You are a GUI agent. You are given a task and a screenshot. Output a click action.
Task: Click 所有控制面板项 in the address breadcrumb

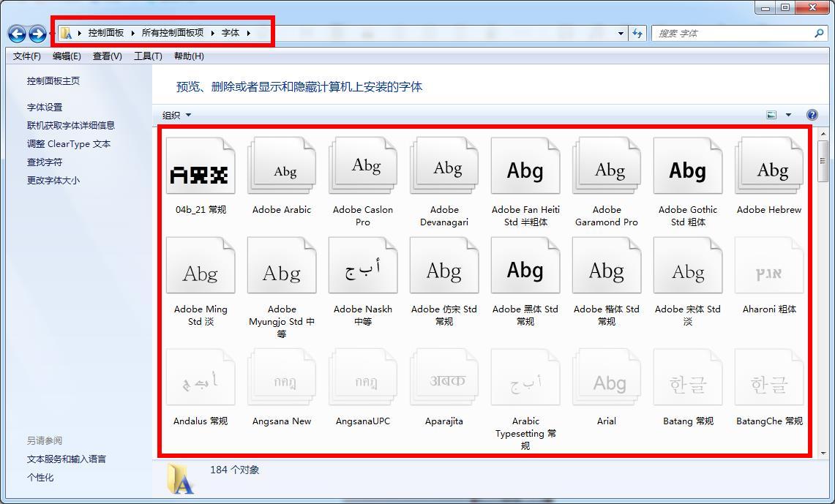(x=173, y=33)
